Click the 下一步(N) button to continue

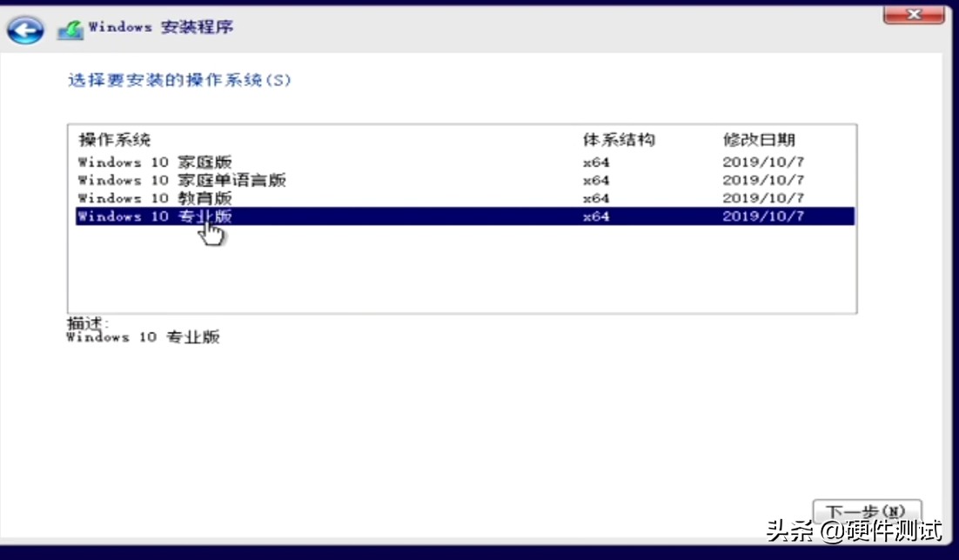tap(868, 512)
